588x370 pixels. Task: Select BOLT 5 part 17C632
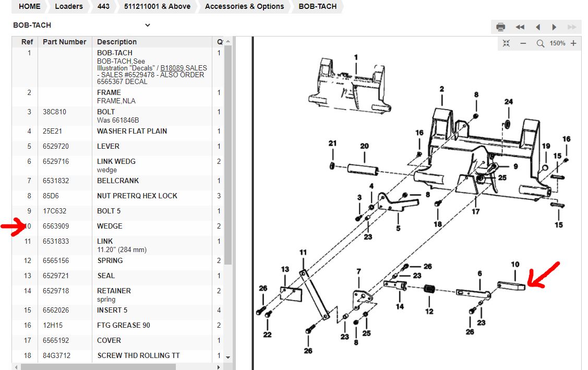54,211
